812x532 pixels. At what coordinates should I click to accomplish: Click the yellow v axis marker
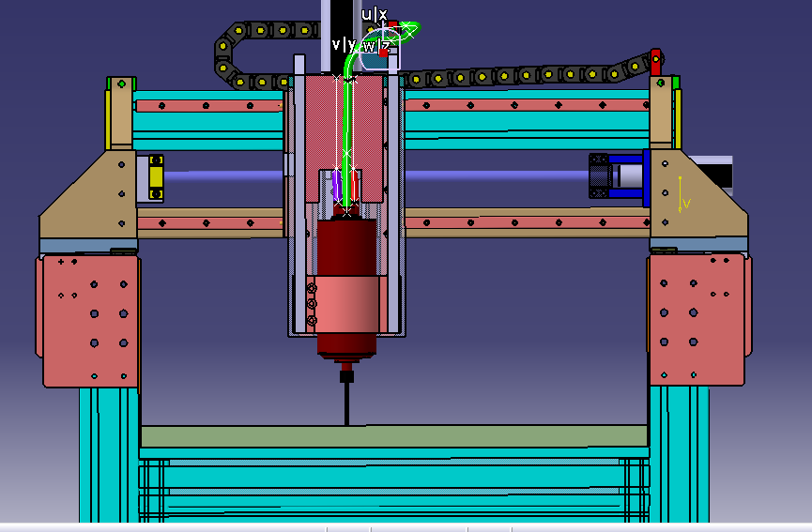click(x=683, y=194)
